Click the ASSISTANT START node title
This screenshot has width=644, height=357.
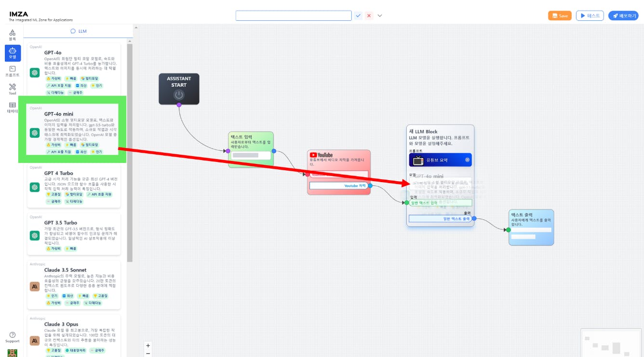pyautogui.click(x=179, y=81)
